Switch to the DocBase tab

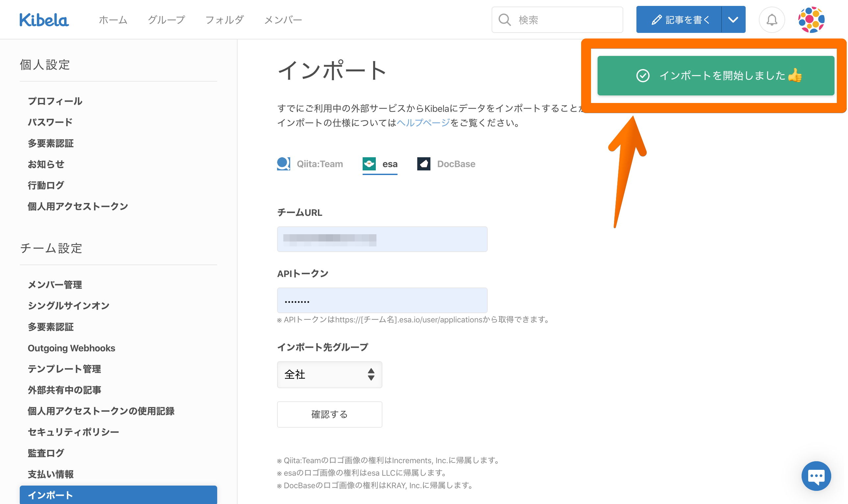pyautogui.click(x=455, y=164)
